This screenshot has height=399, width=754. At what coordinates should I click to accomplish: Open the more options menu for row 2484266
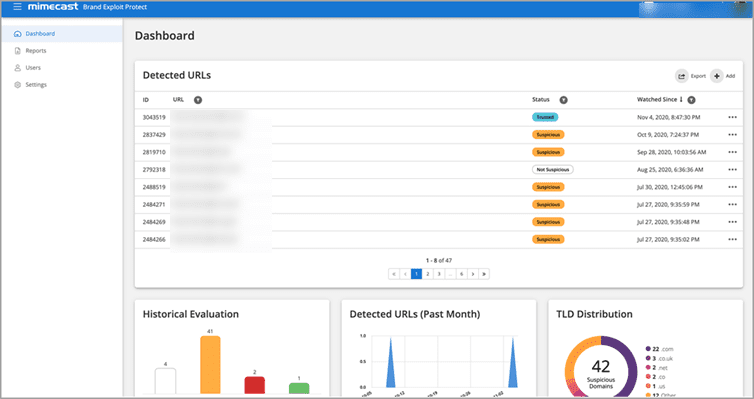tap(732, 239)
